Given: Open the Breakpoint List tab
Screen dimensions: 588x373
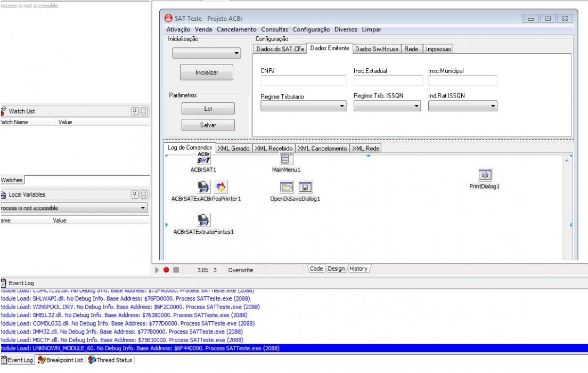Looking at the screenshot, I should pos(60,360).
